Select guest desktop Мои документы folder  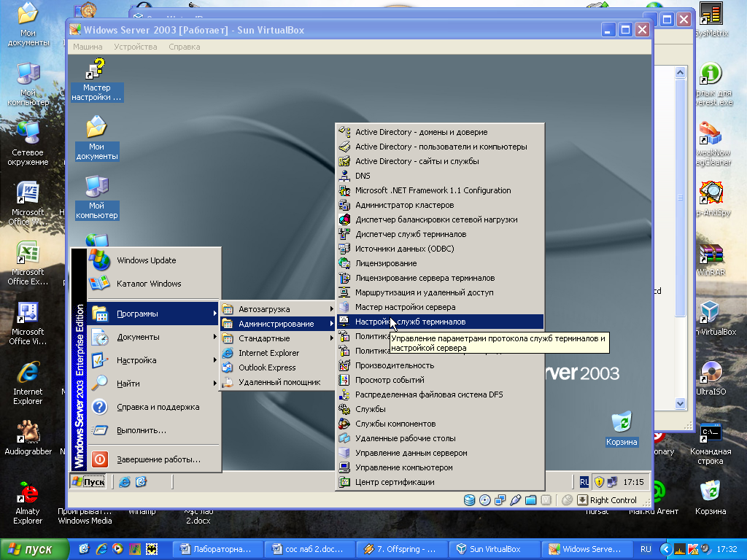tap(97, 138)
